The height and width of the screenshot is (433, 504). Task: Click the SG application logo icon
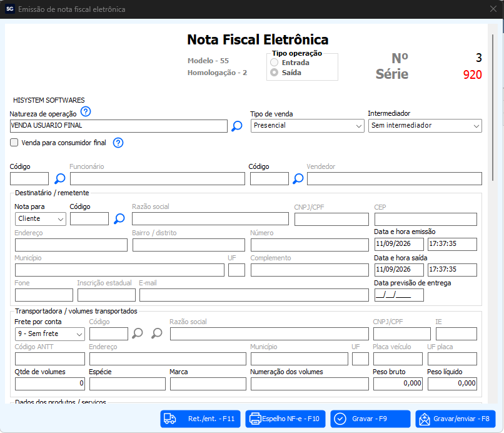(10, 9)
